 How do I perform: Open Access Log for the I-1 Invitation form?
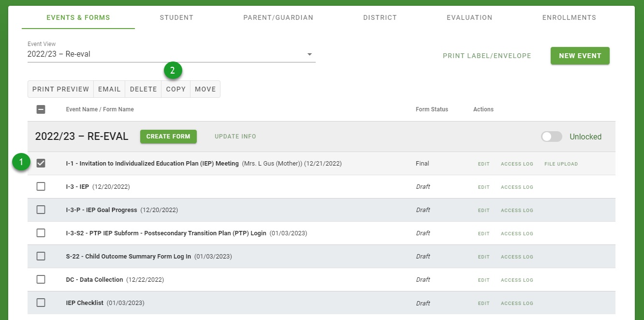tap(517, 164)
